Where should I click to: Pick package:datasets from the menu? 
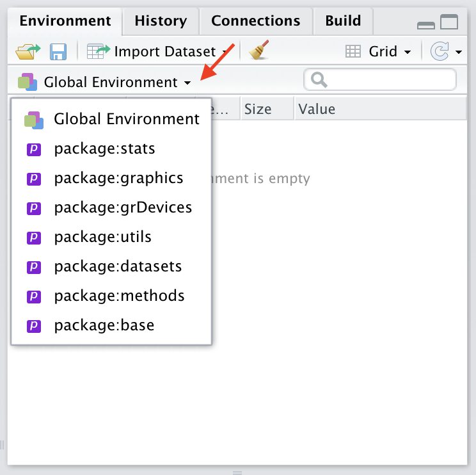[118, 266]
